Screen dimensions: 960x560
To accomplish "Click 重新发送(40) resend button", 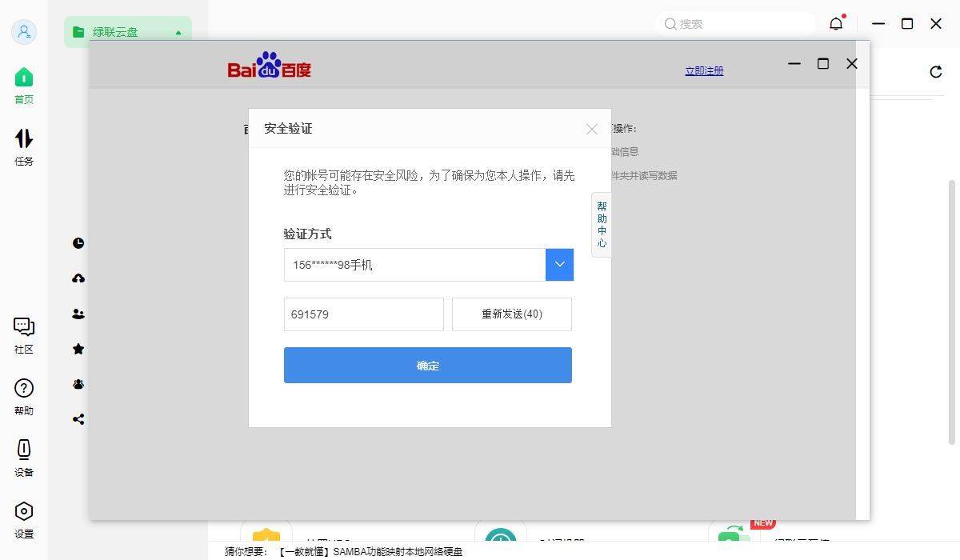I will tap(512, 314).
